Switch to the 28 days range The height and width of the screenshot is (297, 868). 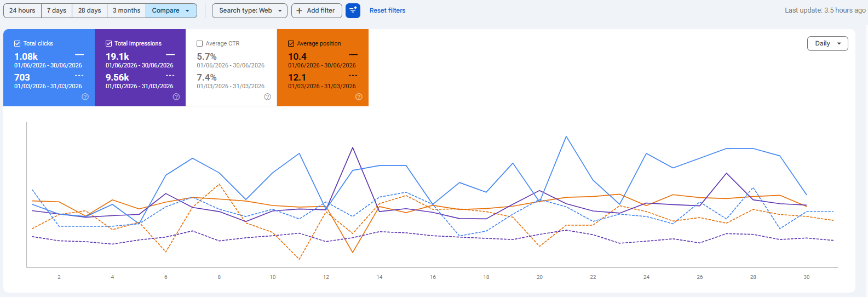[x=89, y=10]
